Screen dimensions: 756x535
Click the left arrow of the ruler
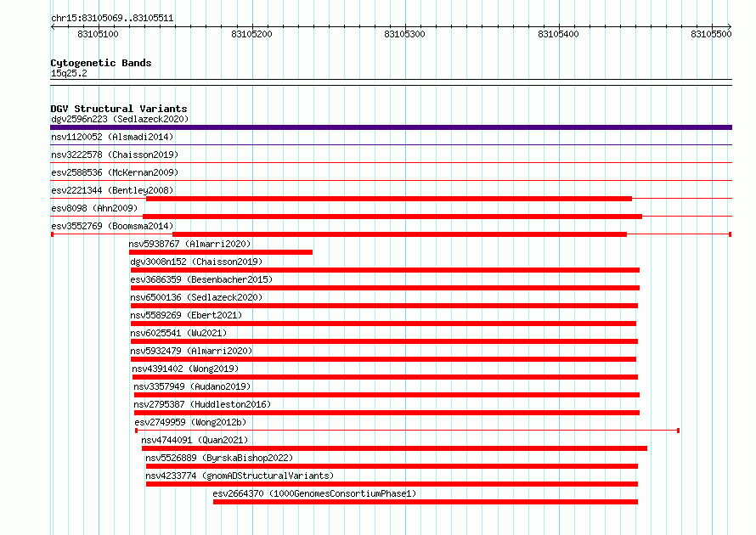[x=53, y=26]
